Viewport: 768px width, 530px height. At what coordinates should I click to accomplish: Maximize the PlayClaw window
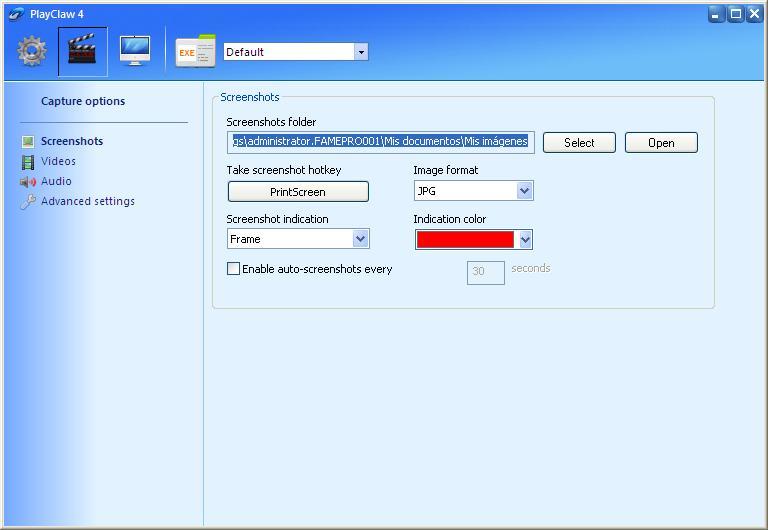coord(736,14)
